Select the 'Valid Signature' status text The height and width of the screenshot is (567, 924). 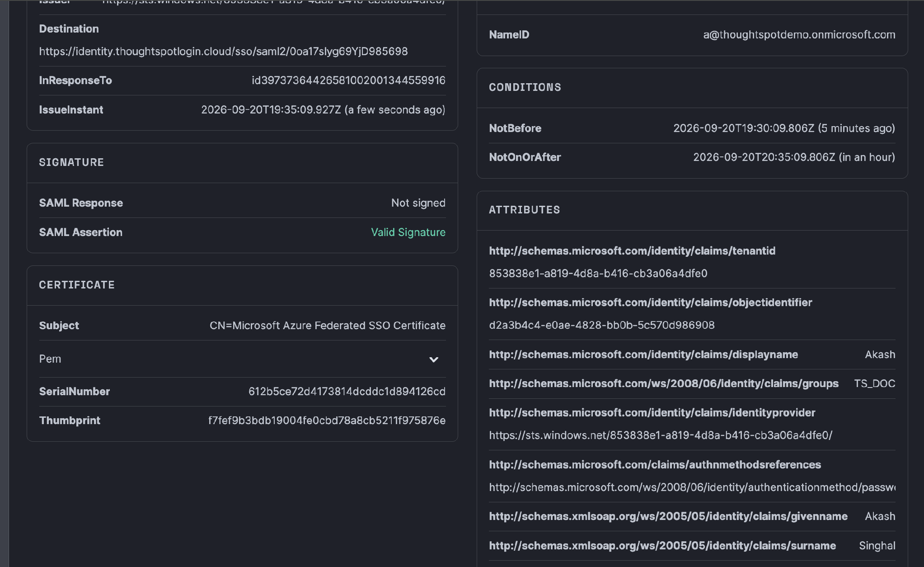[408, 232]
